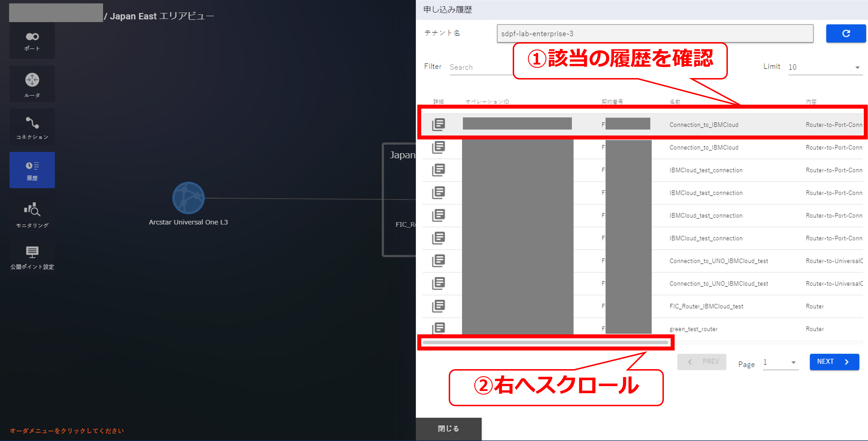868x441 pixels.
Task: Open details icon for first Connection_to_IBMCloud row
Action: 438,124
